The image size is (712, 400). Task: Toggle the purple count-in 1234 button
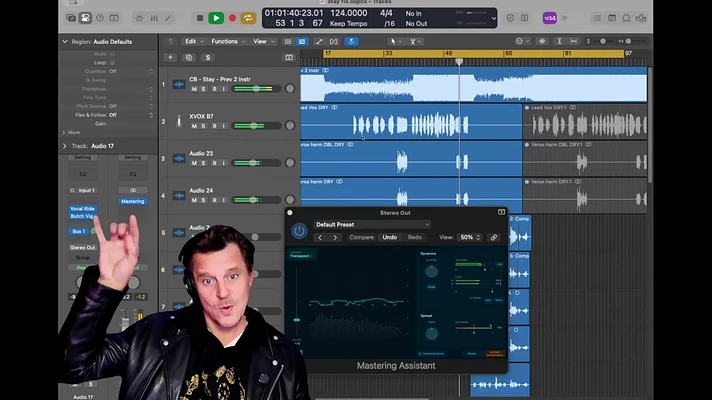550,18
